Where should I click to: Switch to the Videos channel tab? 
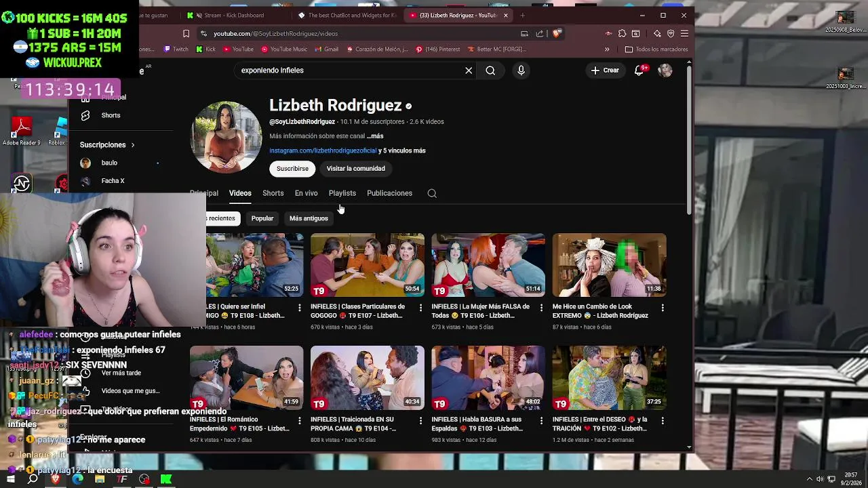point(240,193)
